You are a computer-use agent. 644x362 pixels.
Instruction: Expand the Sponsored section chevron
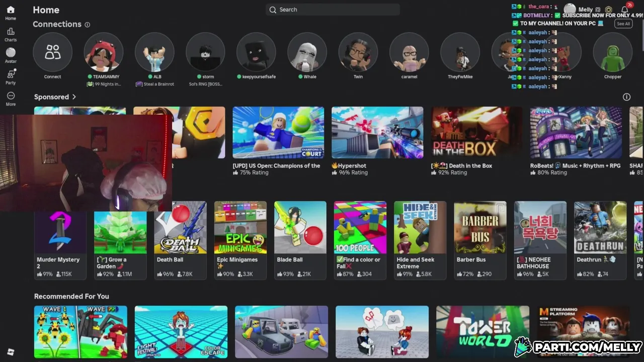[74, 97]
